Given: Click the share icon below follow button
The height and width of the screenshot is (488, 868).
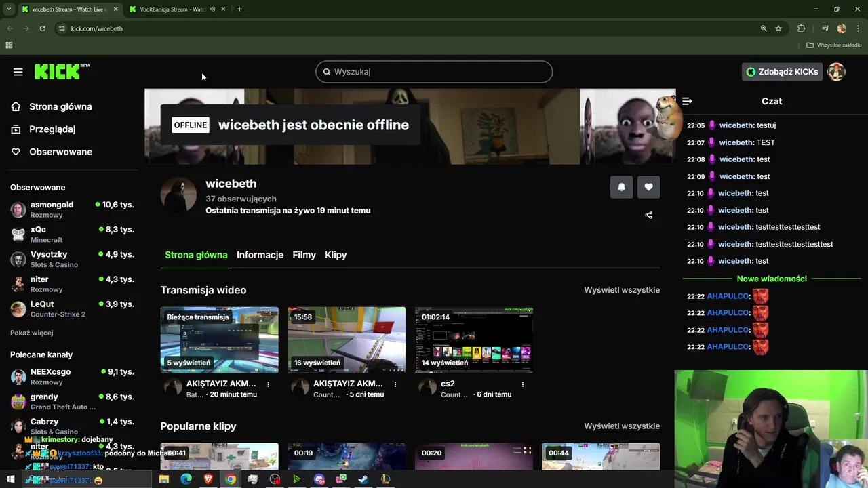Looking at the screenshot, I should tap(648, 215).
